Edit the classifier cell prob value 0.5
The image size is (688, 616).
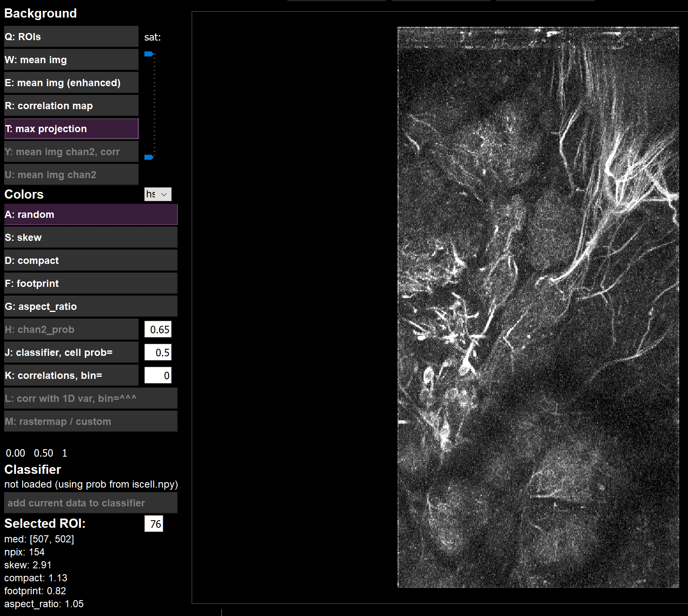(157, 352)
